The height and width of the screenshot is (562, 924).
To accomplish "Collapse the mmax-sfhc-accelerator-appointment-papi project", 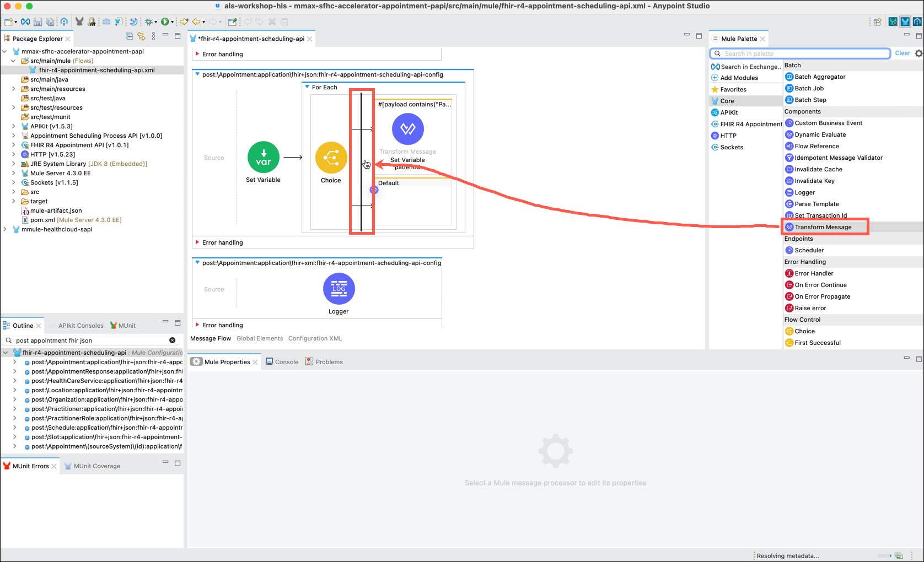I will tap(5, 51).
